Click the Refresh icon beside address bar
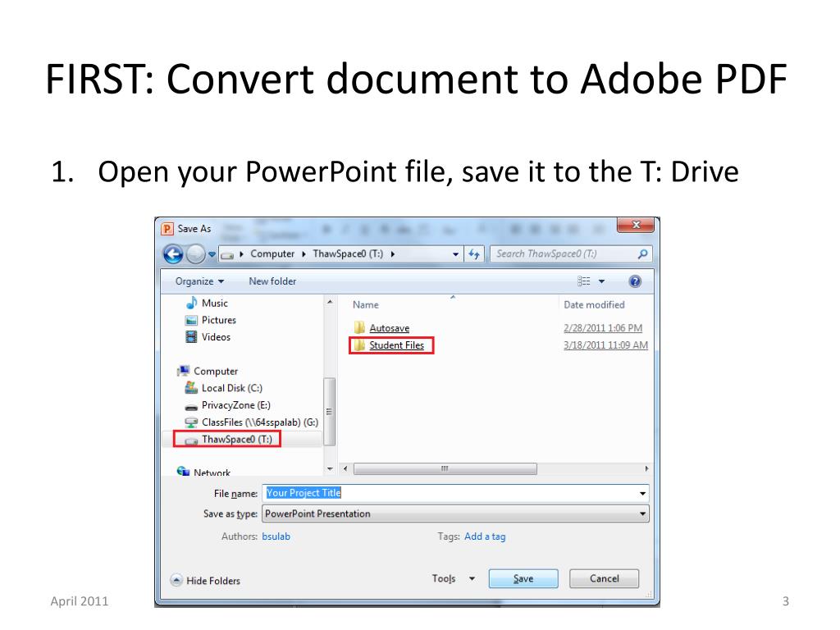 coord(474,254)
